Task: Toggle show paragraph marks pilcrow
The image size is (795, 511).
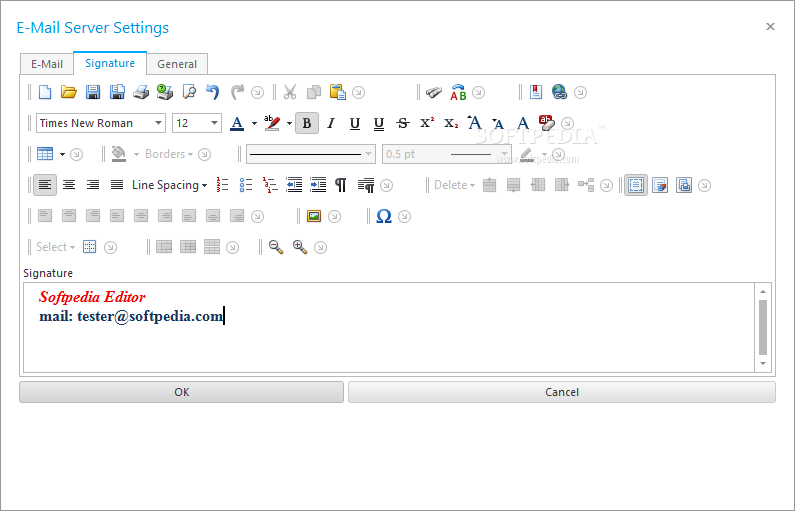Action: (341, 185)
